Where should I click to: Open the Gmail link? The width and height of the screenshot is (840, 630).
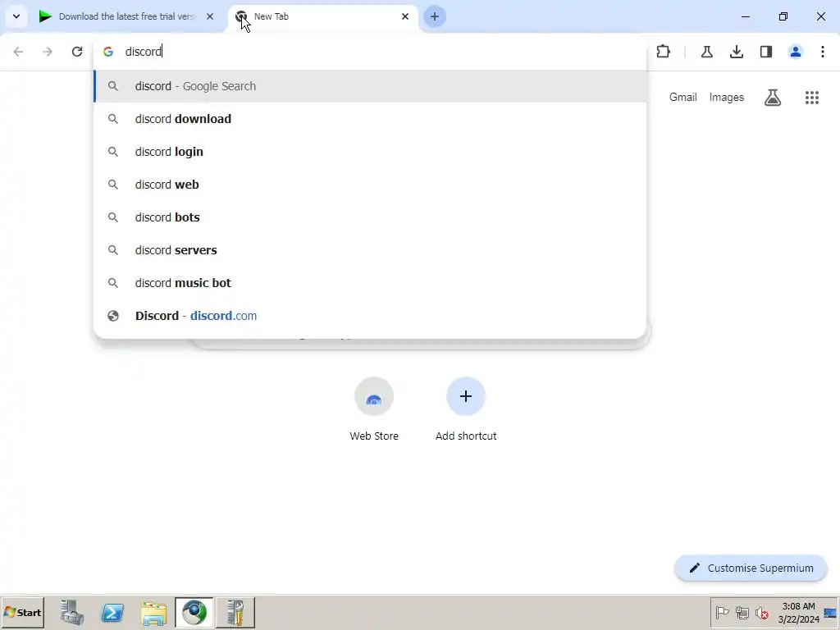pos(682,98)
